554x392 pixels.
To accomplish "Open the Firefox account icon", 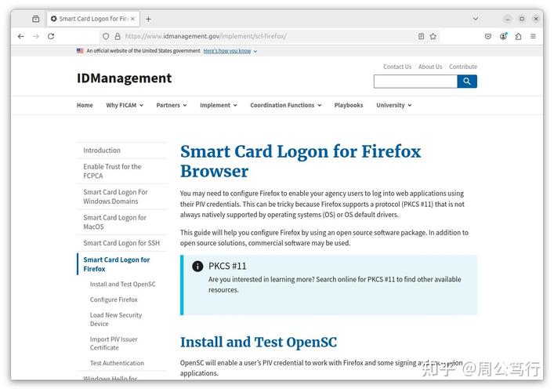I will click(x=503, y=36).
